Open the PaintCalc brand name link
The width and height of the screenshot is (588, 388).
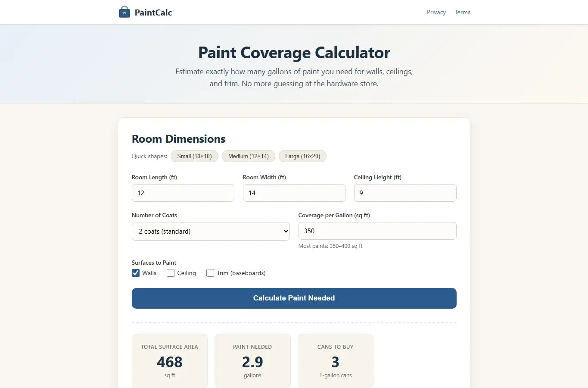pos(153,13)
